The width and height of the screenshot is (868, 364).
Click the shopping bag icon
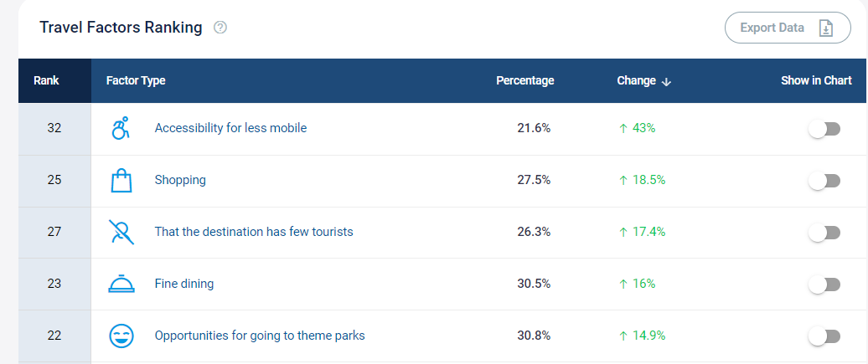pyautogui.click(x=121, y=181)
